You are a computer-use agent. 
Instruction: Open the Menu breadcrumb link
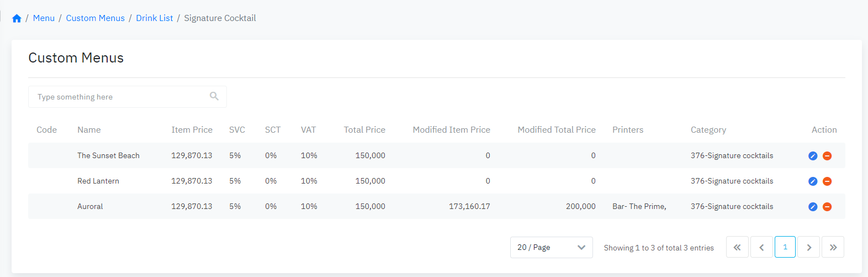tap(44, 18)
